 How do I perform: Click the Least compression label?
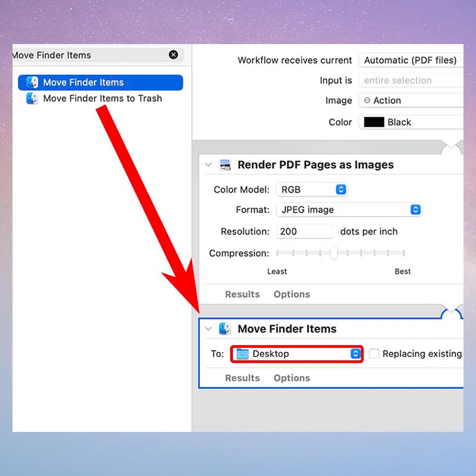point(277,271)
